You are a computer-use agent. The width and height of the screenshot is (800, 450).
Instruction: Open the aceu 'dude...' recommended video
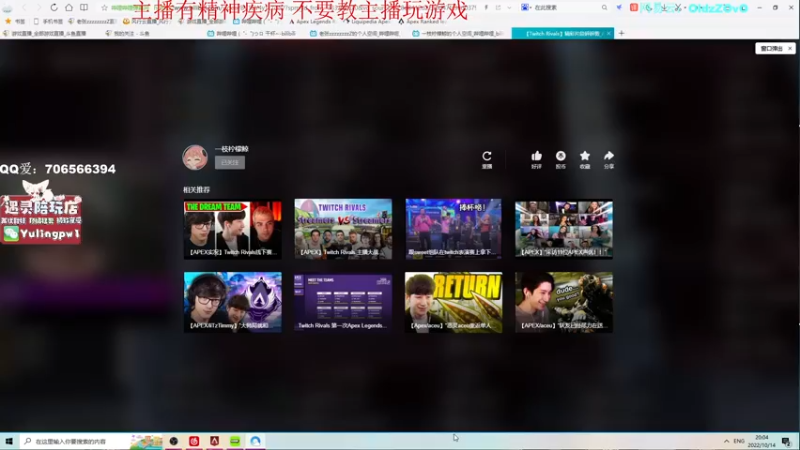point(564,302)
